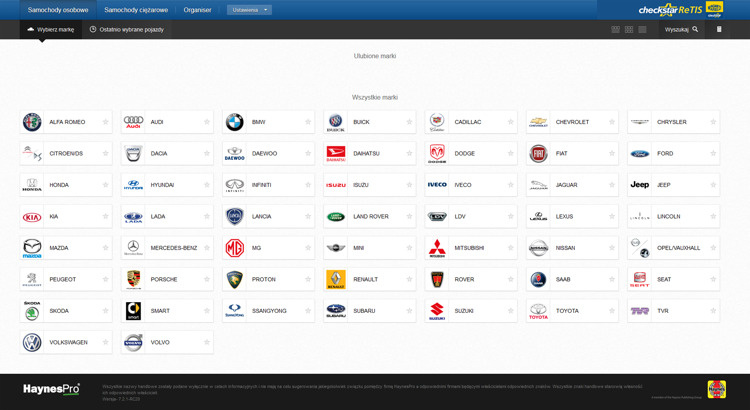Open the Mercedes-Benz star logo

tap(133, 248)
